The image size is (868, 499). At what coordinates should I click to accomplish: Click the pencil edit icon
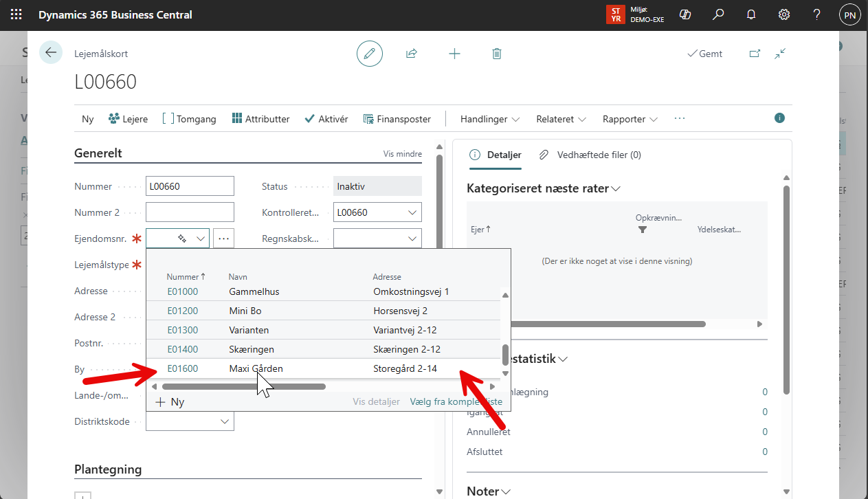click(370, 54)
